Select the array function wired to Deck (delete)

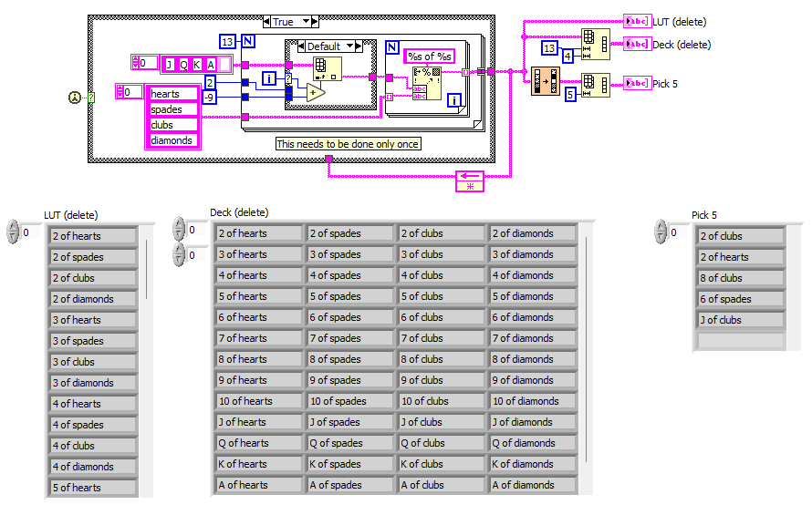pos(596,45)
